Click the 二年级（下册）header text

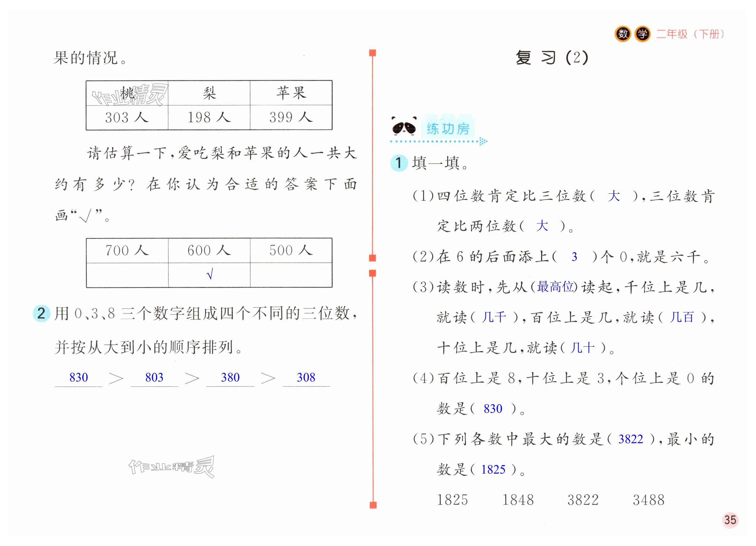[x=690, y=34]
